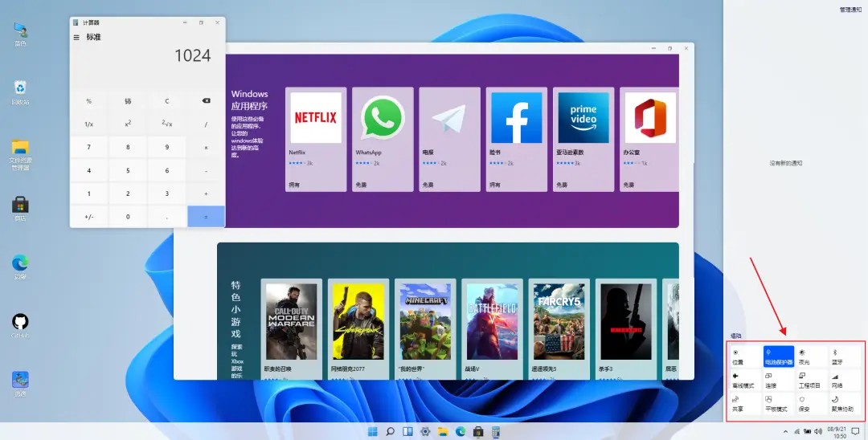Screen dimensions: 868x440
Task: Click the 1024 result display
Action: (x=193, y=56)
